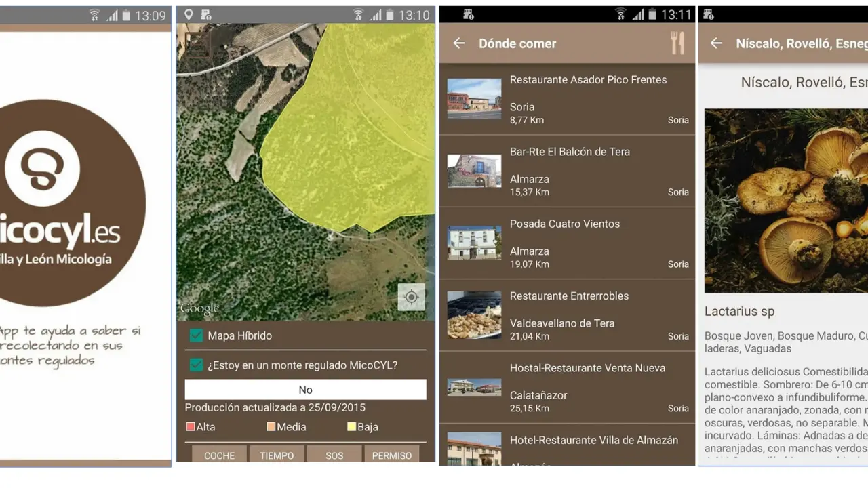This screenshot has height=488, width=868.
Task: Tap the Google logo on the map
Action: point(199,309)
